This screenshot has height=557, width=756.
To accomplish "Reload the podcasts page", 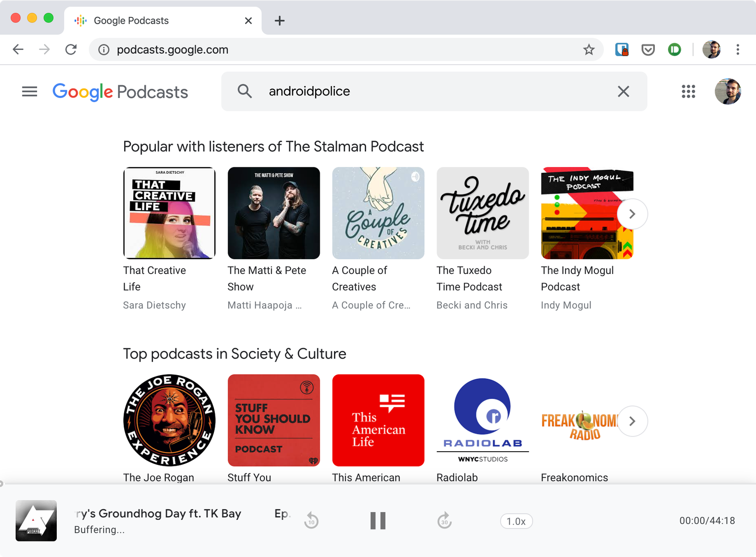I will pos(71,49).
